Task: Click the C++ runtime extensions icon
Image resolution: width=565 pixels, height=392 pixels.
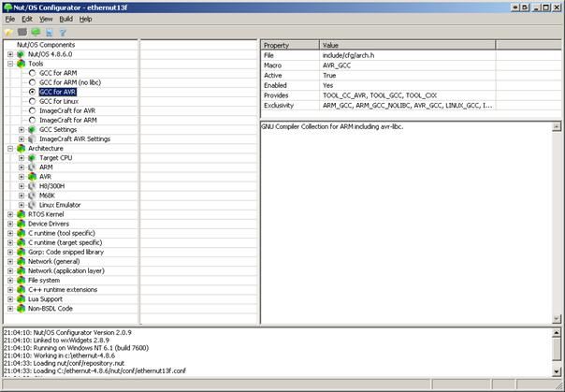Action: tap(21, 290)
